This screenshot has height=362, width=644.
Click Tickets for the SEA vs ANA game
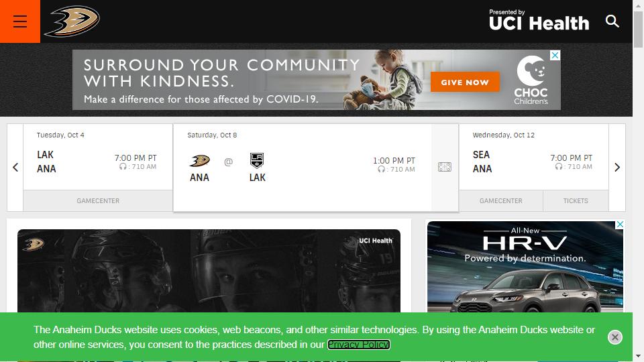576,200
